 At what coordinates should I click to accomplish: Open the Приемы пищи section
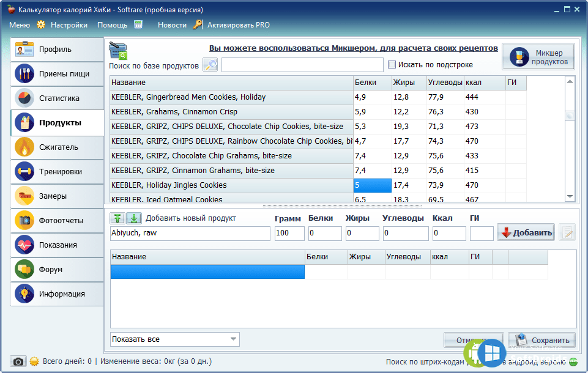coord(57,74)
